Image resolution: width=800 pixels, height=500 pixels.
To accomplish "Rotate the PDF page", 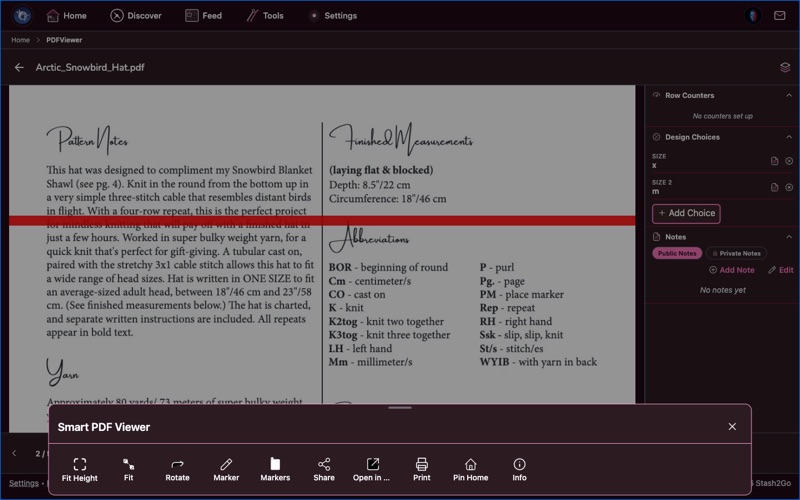I will [x=178, y=470].
